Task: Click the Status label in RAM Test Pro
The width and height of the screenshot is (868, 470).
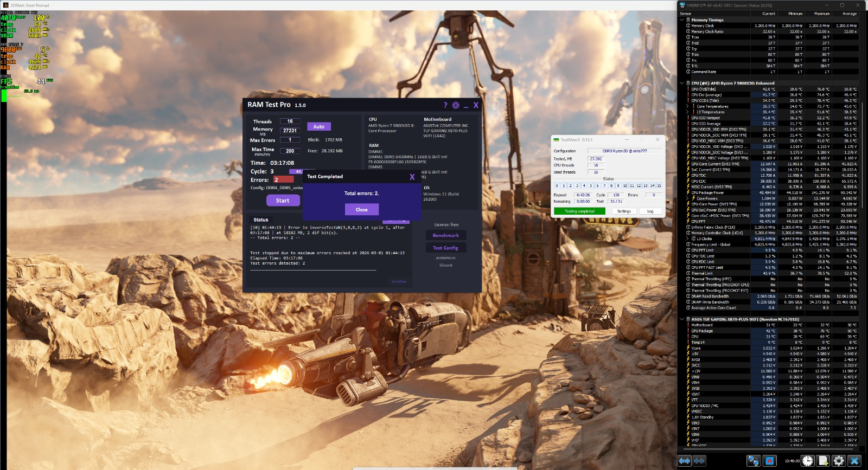Action: tap(261, 220)
